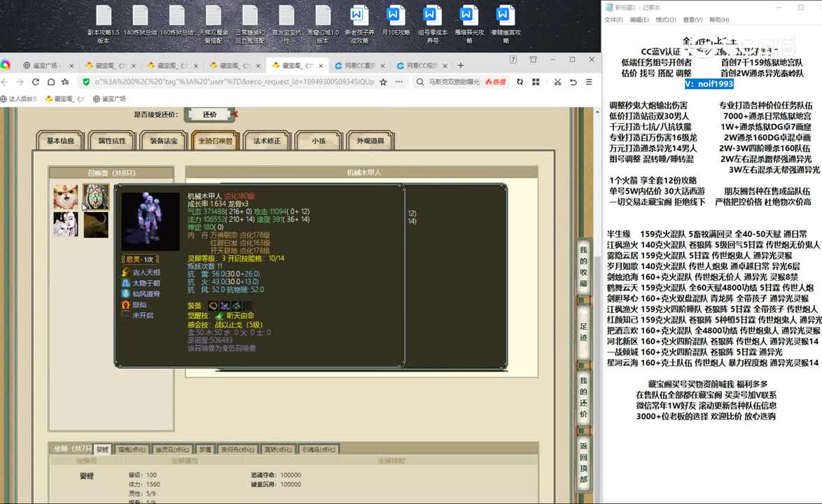Click the browser address bar URL
This screenshot has height=504, width=822.
click(235, 82)
